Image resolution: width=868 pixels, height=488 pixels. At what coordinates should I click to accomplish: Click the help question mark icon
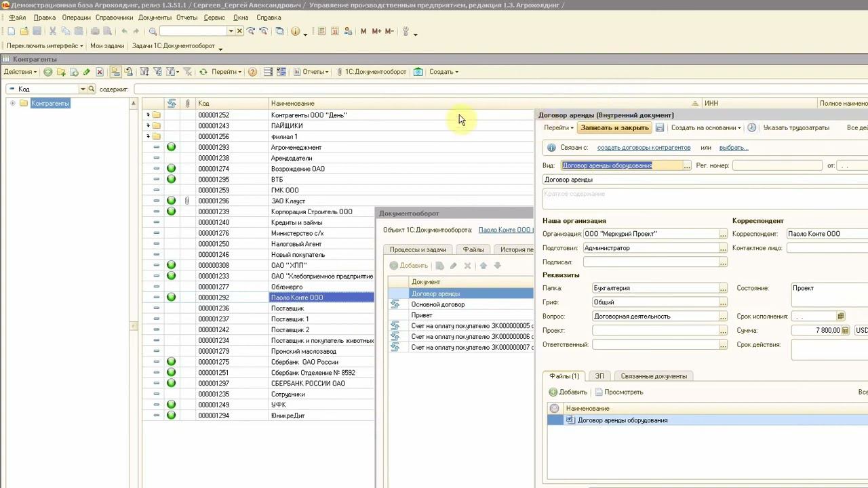click(x=252, y=72)
